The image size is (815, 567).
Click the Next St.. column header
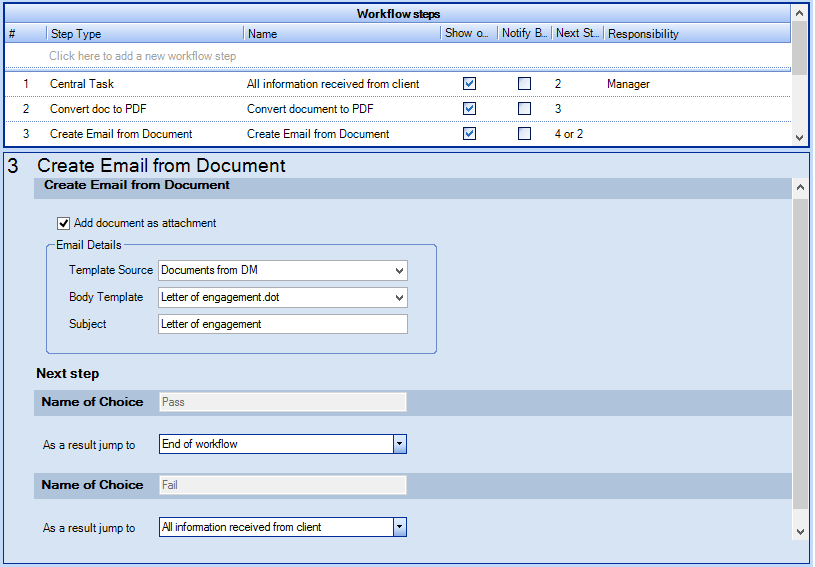click(x=578, y=34)
